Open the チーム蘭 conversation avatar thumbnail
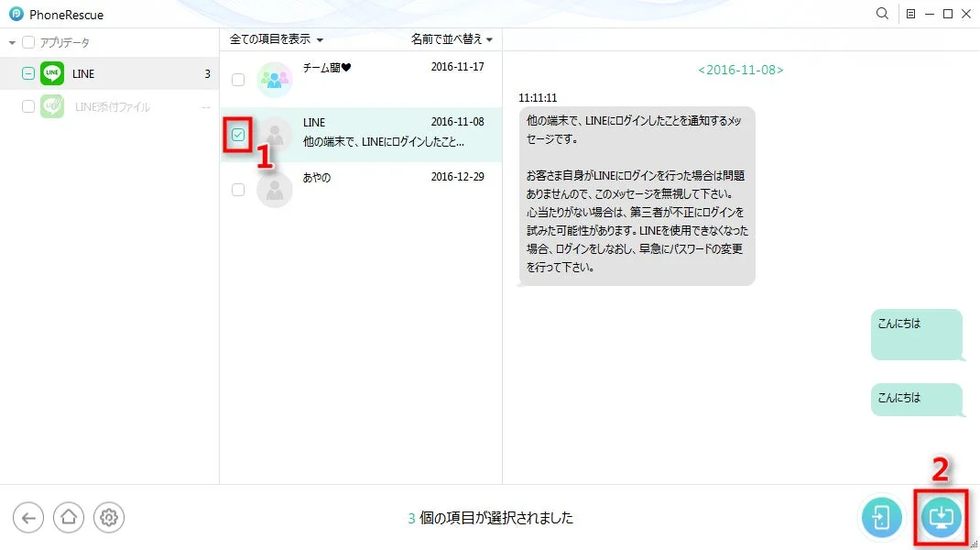The height and width of the screenshot is (550, 980). pyautogui.click(x=274, y=80)
